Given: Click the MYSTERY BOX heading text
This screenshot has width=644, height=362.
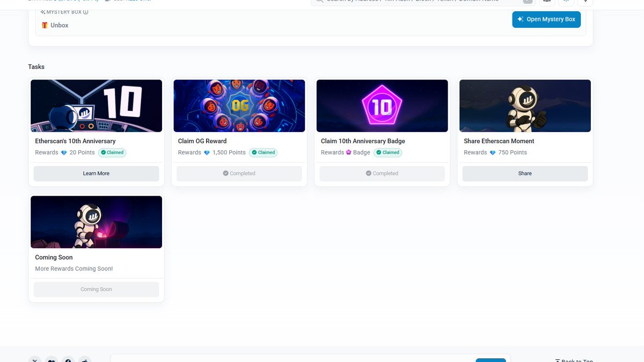Looking at the screenshot, I should 64,12.
